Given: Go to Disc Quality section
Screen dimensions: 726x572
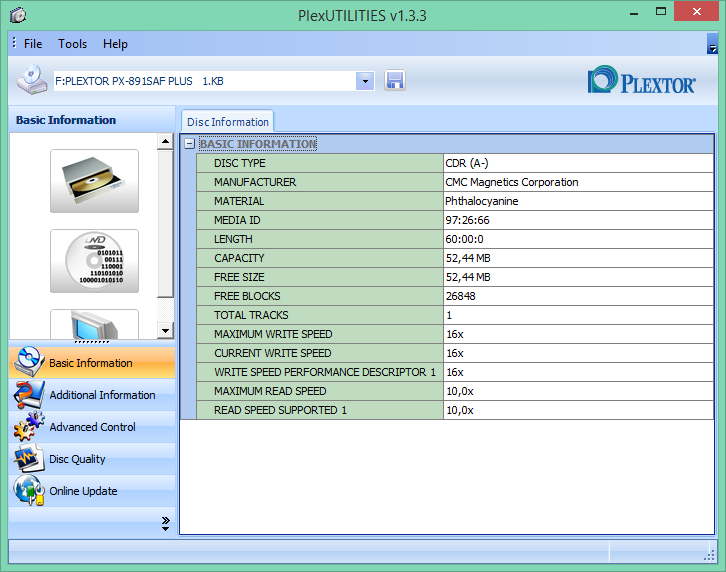Looking at the screenshot, I should 92,459.
